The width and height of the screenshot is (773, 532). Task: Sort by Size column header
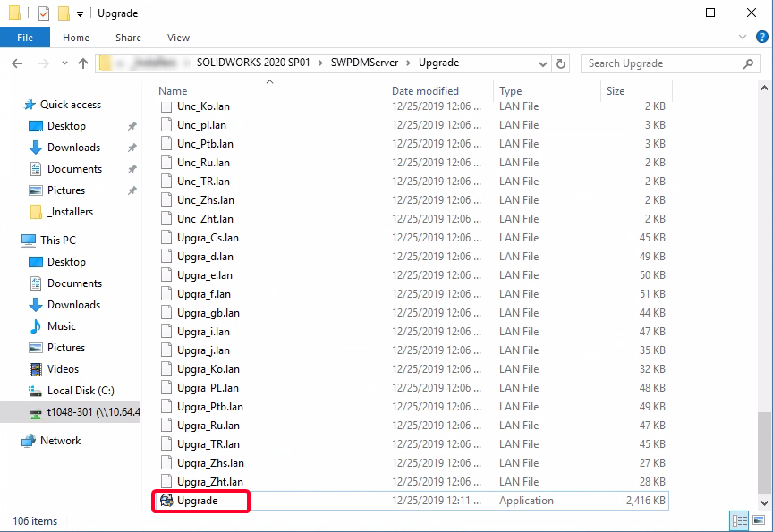(616, 91)
